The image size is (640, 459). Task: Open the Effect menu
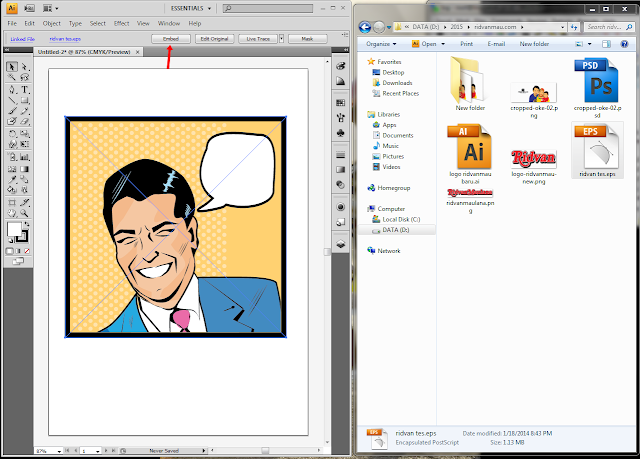pos(122,23)
